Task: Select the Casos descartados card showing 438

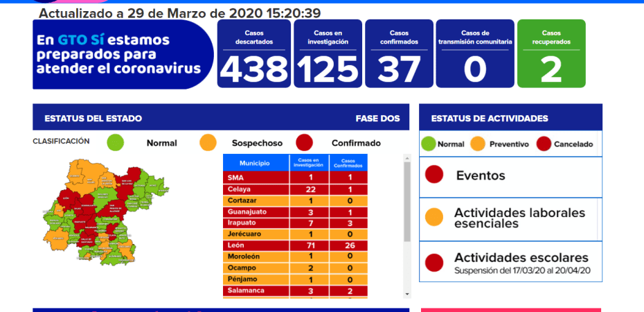Action: coord(253,53)
